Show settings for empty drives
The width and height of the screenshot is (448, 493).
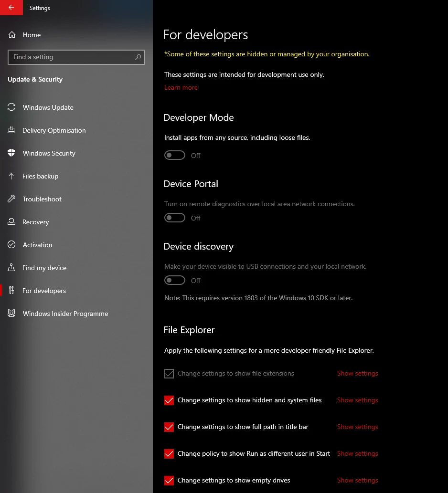click(357, 481)
